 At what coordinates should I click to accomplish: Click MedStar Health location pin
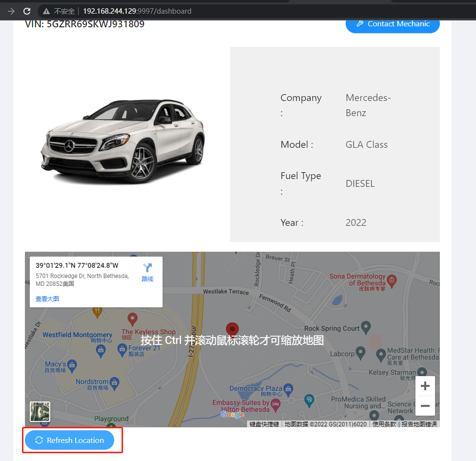(x=381, y=355)
